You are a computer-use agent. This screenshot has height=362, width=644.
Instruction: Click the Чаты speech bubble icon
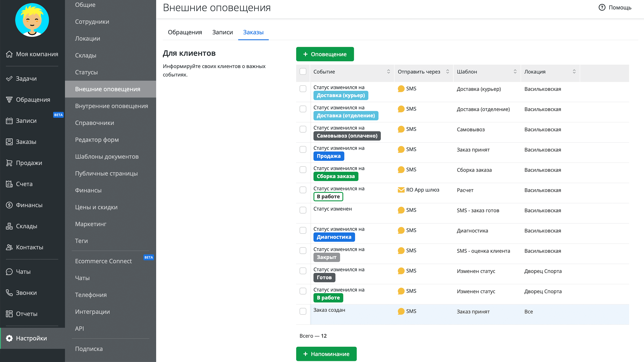[9, 272]
